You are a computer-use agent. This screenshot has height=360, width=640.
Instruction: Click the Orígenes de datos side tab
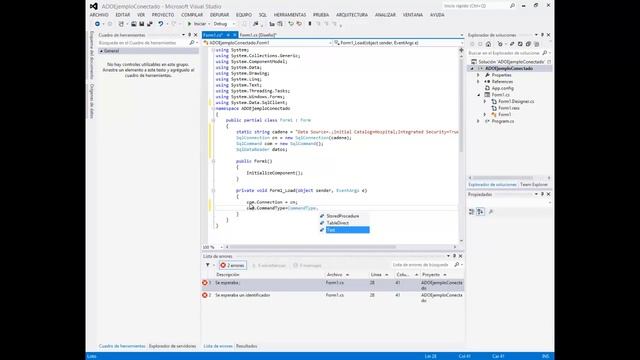click(91, 101)
